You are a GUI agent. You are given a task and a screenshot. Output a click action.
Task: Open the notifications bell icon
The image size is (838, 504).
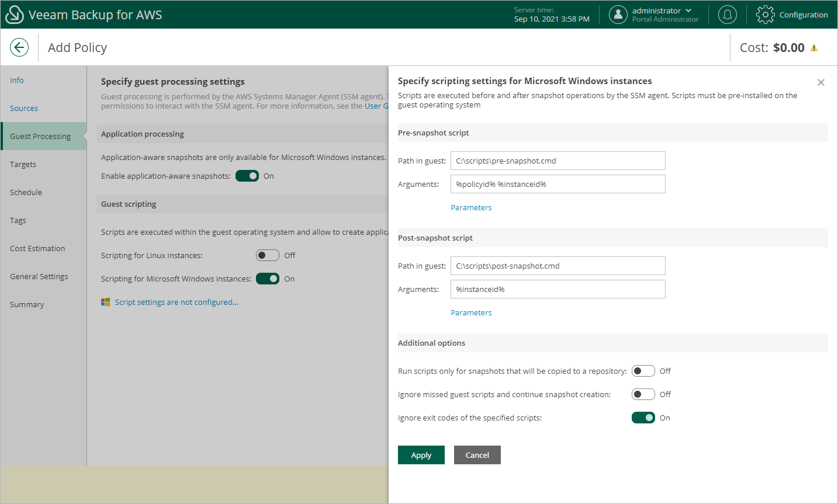point(727,15)
